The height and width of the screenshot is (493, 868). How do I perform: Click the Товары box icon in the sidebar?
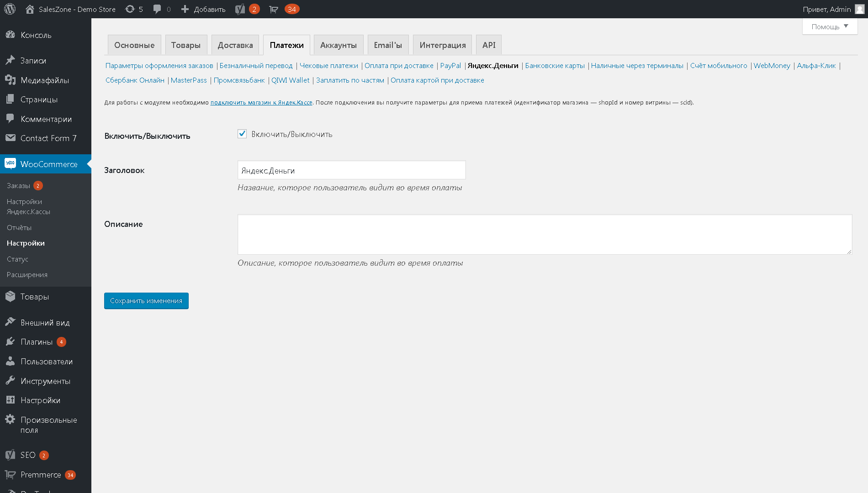[11, 296]
